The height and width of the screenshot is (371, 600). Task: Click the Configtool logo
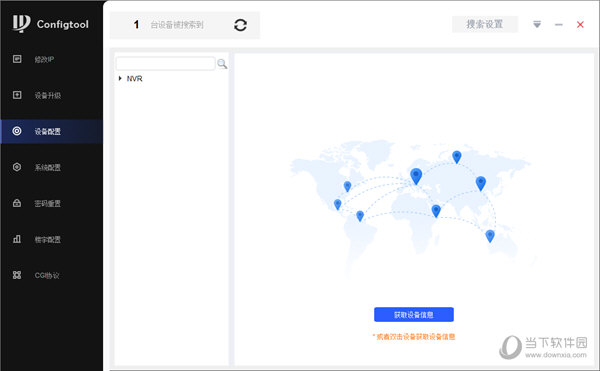50,24
